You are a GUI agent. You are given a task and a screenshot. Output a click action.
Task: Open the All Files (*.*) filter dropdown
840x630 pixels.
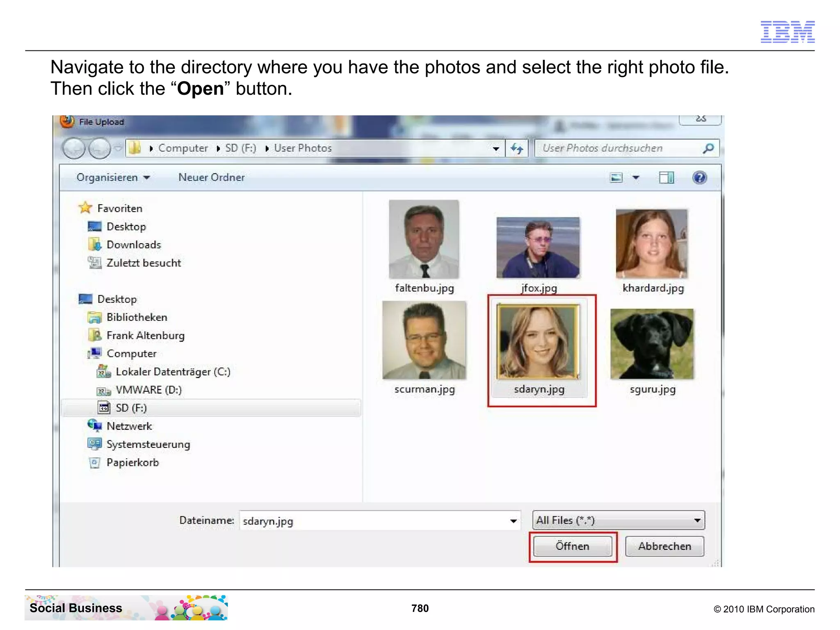point(619,520)
